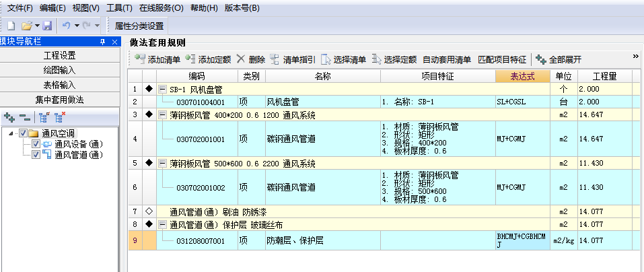
Task: Toggle the 通风设备(通) checkbox
Action: [36, 144]
